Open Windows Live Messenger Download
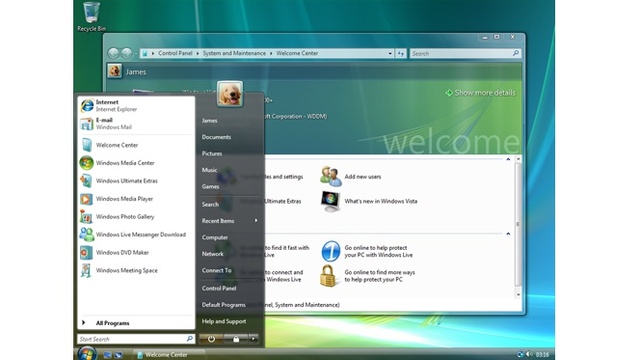This screenshot has height=360, width=640. click(136, 235)
